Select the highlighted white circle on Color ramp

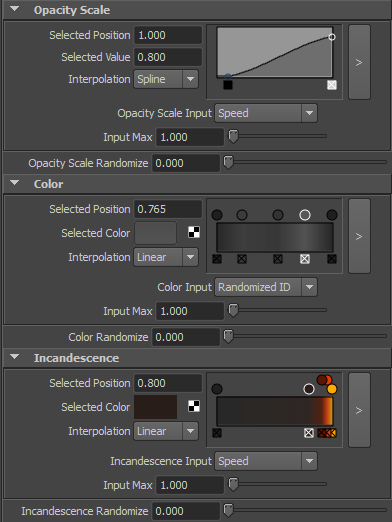tap(305, 215)
